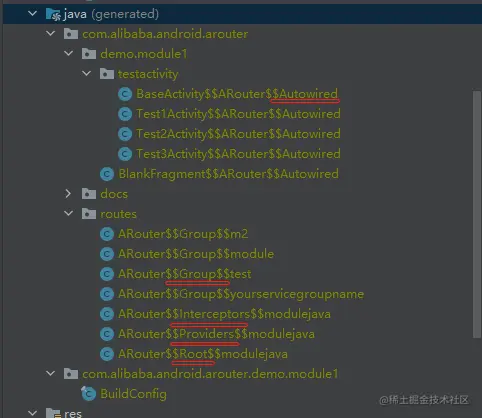Click the BuildConfig class icon

[89, 394]
